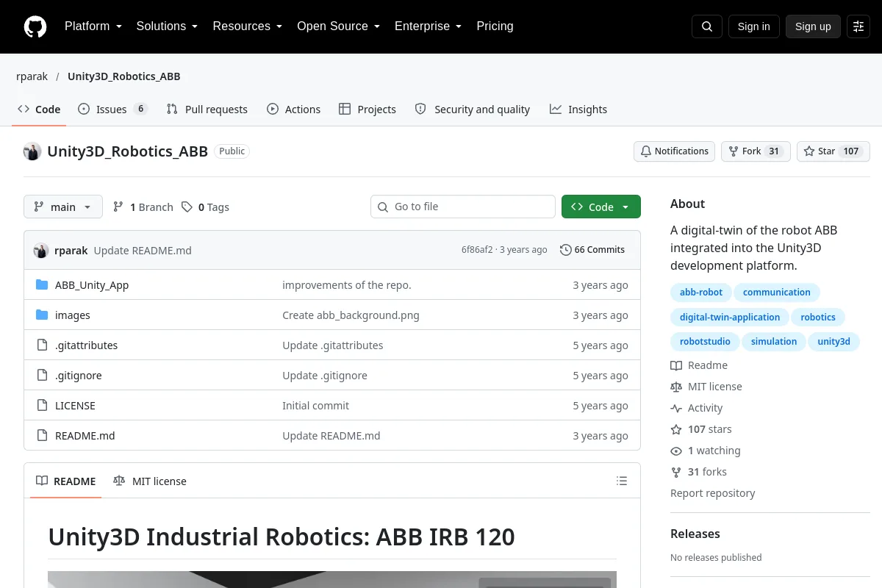Click the images folder icon
The image size is (882, 588).
42,315
